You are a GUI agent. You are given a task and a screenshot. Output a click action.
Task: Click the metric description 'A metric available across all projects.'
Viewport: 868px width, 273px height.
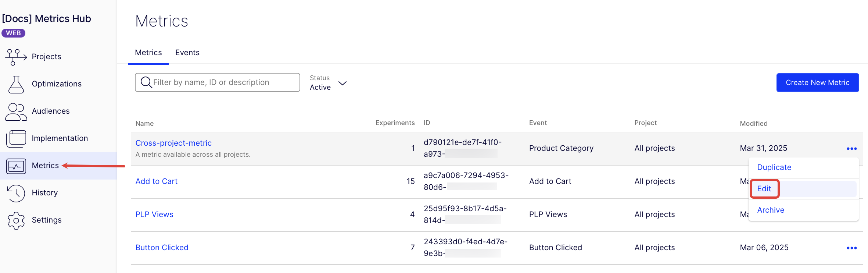click(x=193, y=155)
